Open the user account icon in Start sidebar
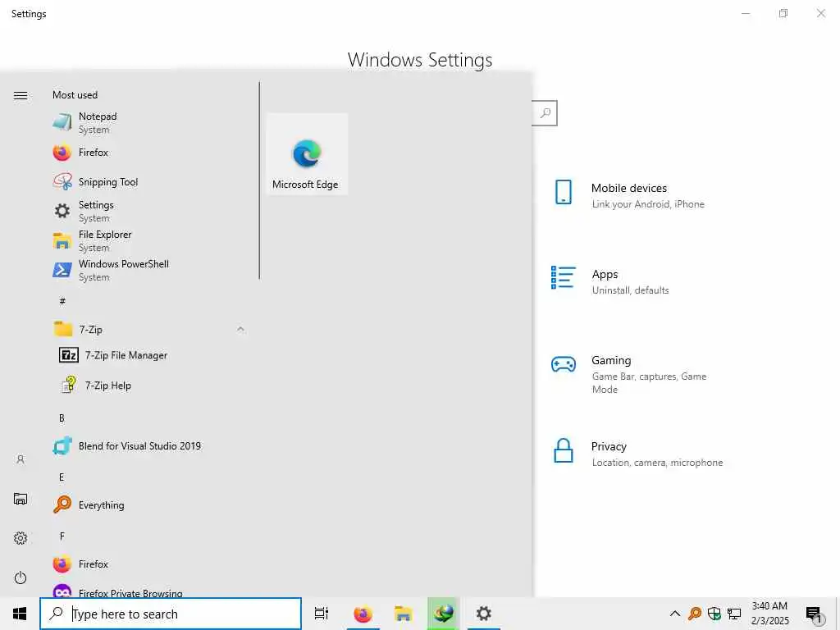The image size is (840, 630). 21,459
